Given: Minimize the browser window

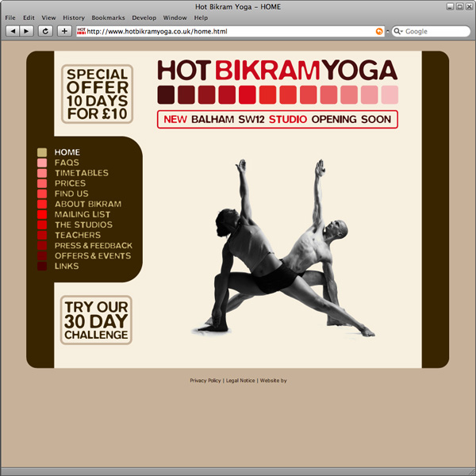Looking at the screenshot, I should 451,6.
